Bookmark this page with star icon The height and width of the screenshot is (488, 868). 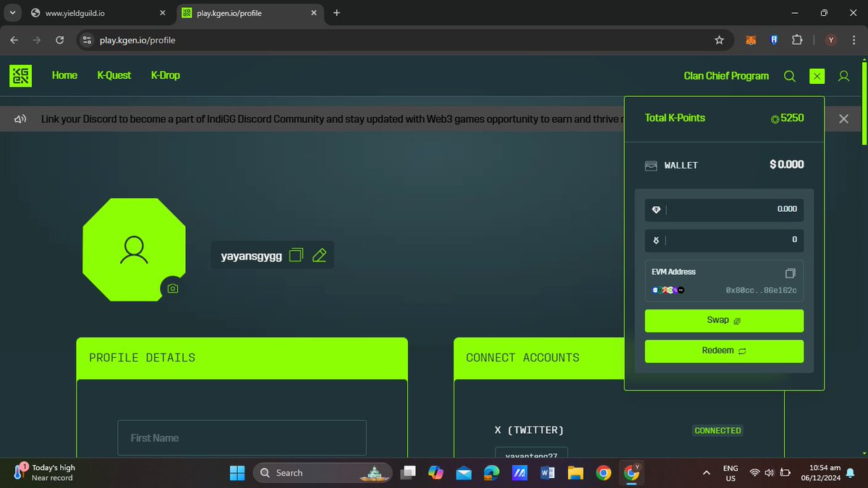tap(719, 40)
